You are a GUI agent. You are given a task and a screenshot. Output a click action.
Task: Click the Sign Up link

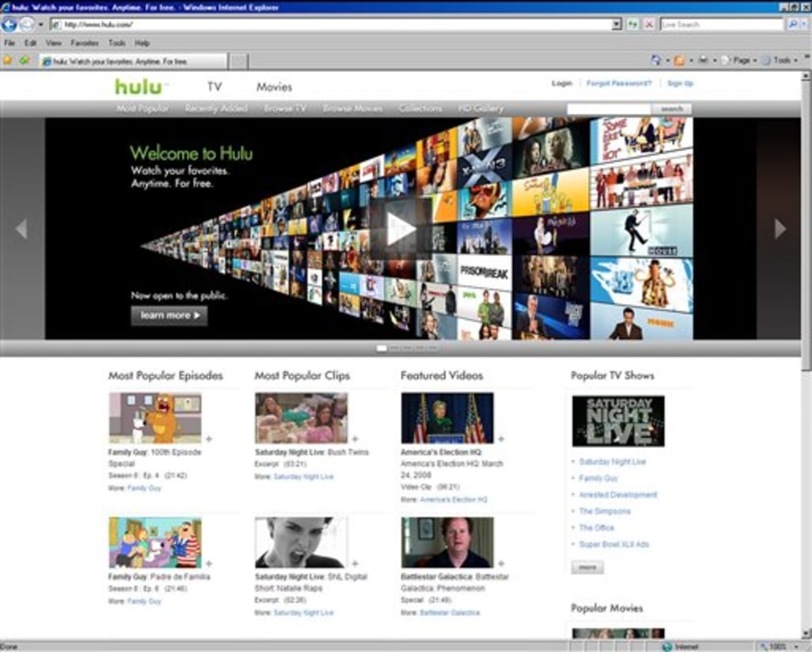[680, 83]
